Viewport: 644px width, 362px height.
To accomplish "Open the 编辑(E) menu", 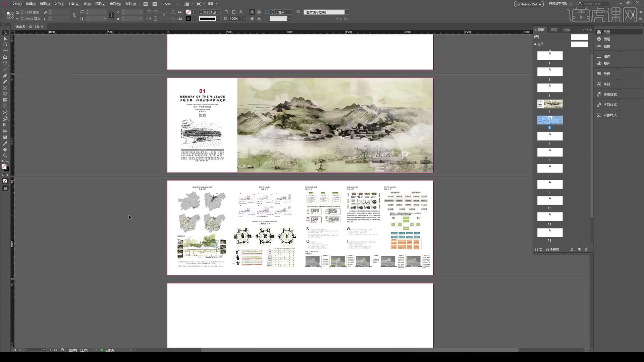I will point(31,4).
